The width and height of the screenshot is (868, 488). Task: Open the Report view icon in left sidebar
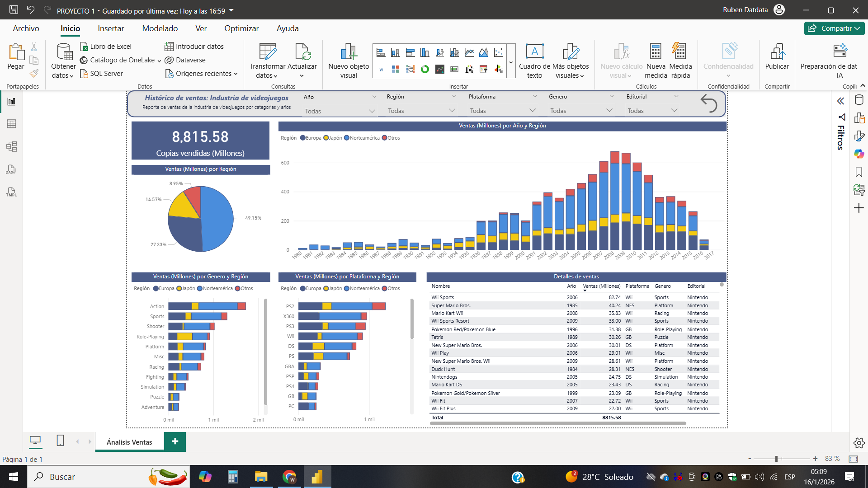coord(11,102)
